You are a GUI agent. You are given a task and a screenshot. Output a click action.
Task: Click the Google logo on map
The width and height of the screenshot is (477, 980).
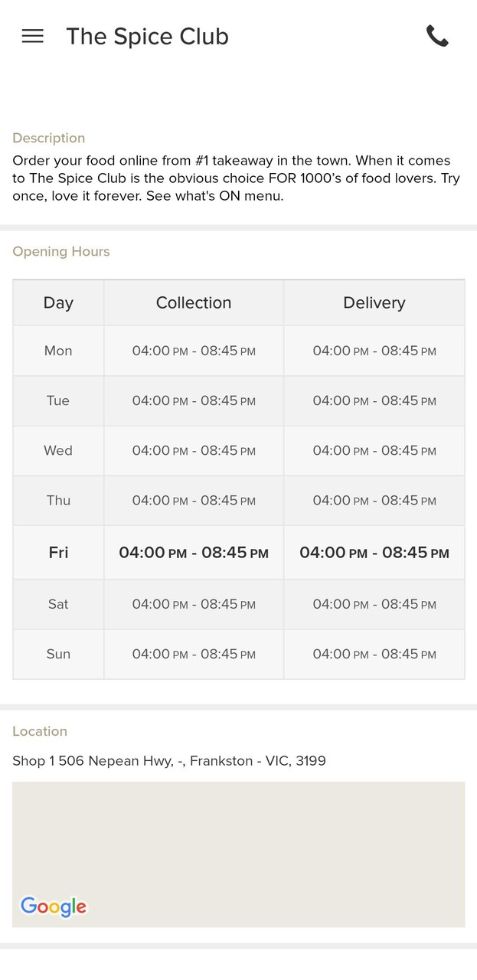54,906
